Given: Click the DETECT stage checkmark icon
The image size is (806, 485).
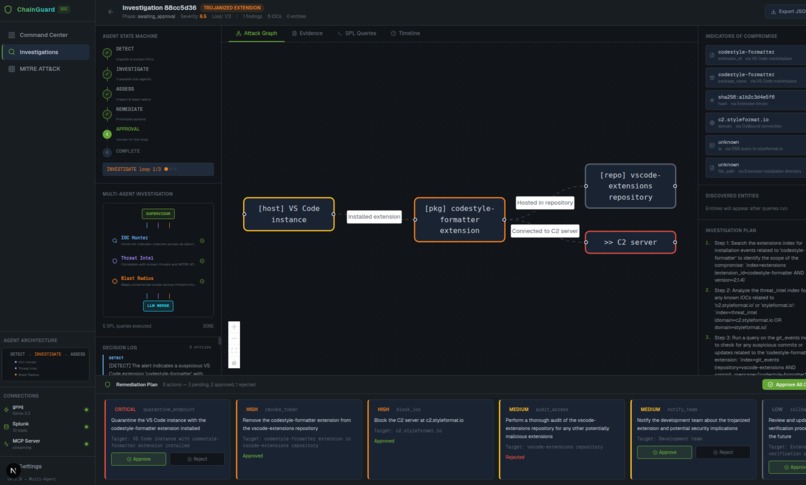Looking at the screenshot, I should point(107,52).
